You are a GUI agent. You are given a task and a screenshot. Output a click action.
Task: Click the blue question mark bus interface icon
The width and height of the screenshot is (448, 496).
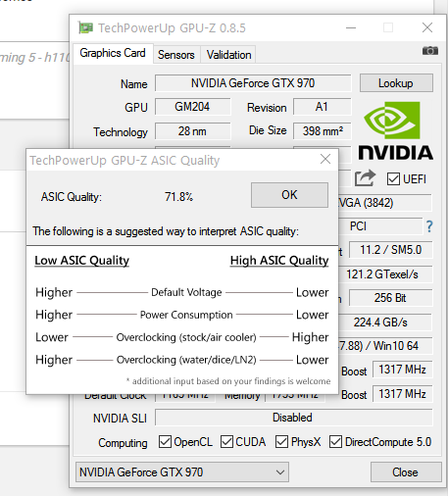click(429, 226)
